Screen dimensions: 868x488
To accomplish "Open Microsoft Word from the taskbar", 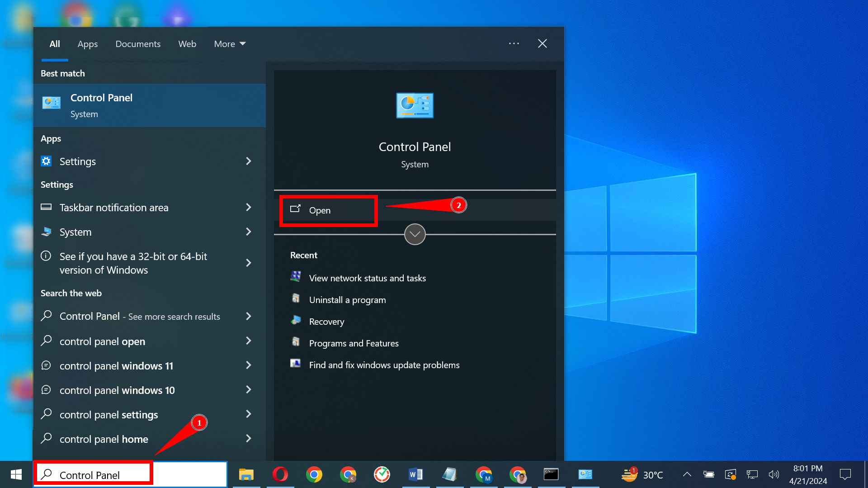I will point(416,474).
